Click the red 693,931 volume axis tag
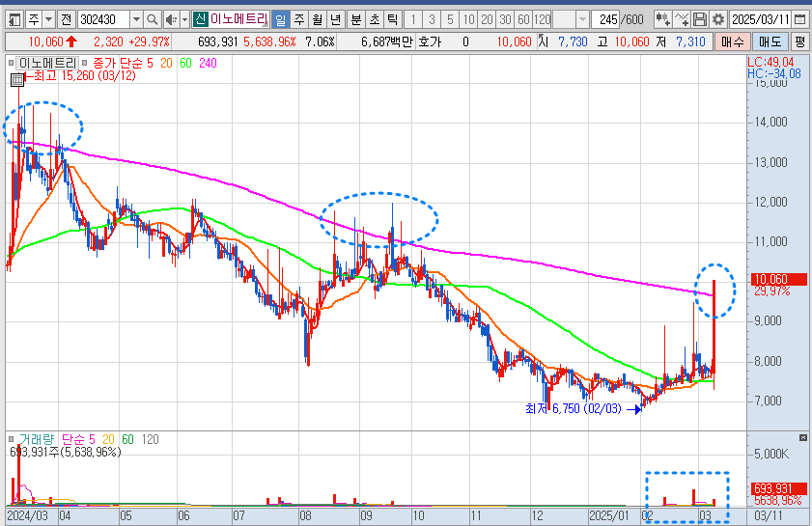Screen dimensions: 812x526 [x=779, y=488]
